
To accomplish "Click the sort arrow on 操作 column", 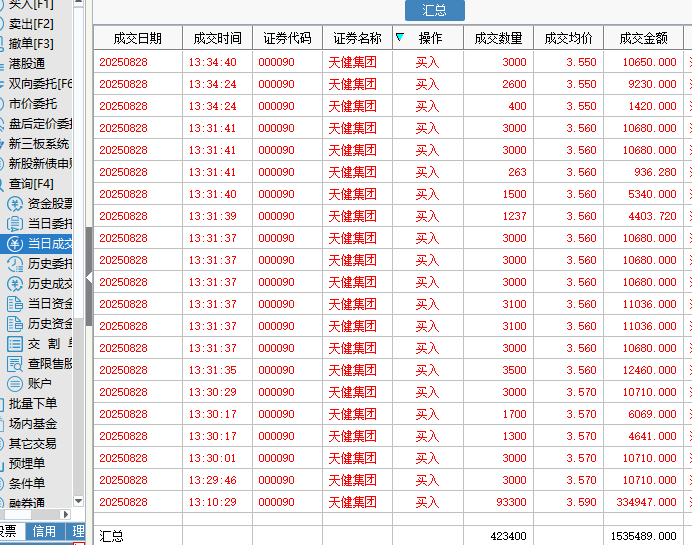I will coord(400,37).
